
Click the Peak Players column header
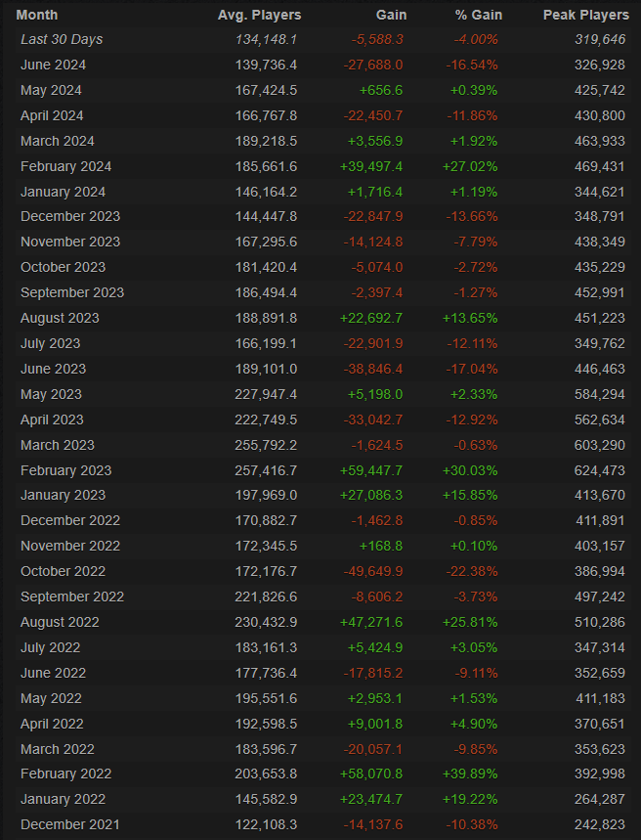pyautogui.click(x=586, y=15)
